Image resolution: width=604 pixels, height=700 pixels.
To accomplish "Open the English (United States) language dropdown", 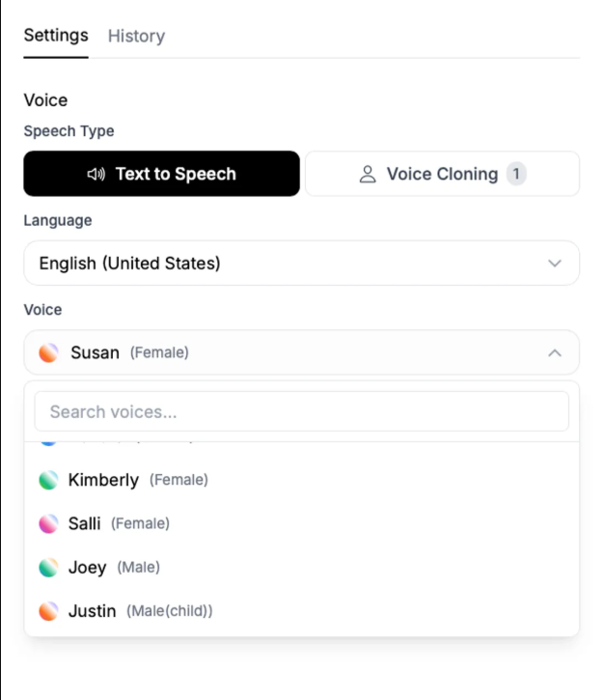I will [302, 263].
